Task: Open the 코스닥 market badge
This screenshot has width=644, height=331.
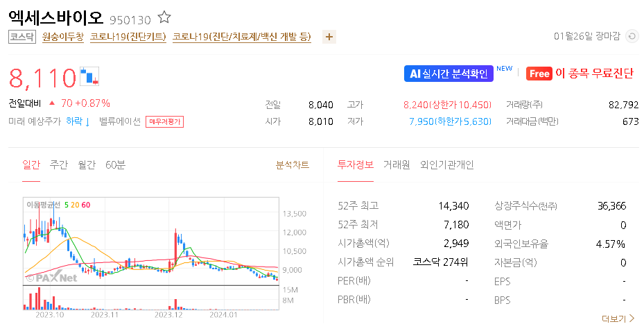Action: point(21,37)
